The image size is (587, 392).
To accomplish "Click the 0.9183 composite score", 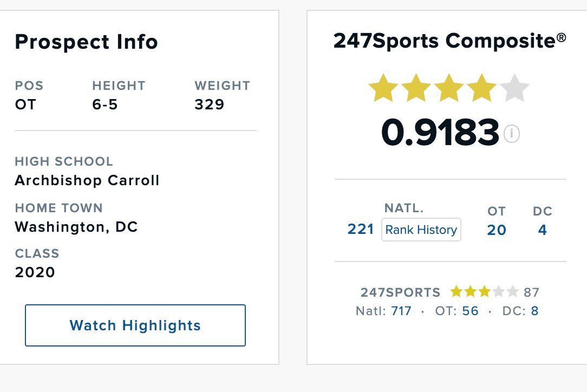I will pos(440,133).
